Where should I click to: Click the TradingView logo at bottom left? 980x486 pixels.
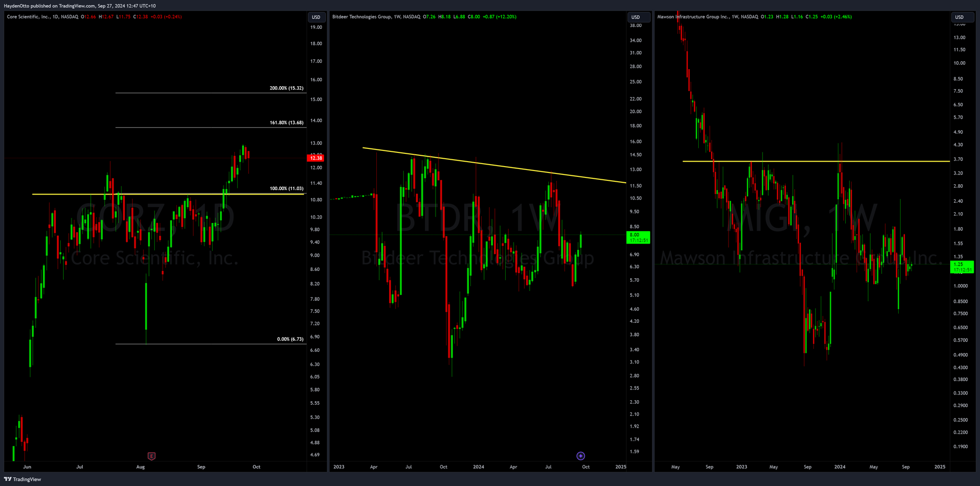23,479
